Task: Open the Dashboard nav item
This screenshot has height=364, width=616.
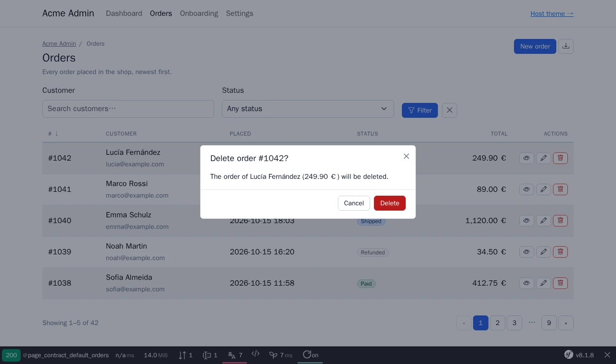Action: pos(124,13)
